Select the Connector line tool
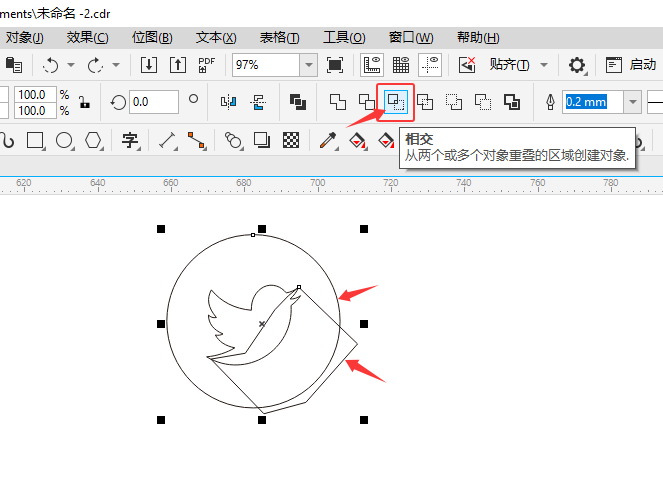663x501 pixels. click(x=197, y=140)
